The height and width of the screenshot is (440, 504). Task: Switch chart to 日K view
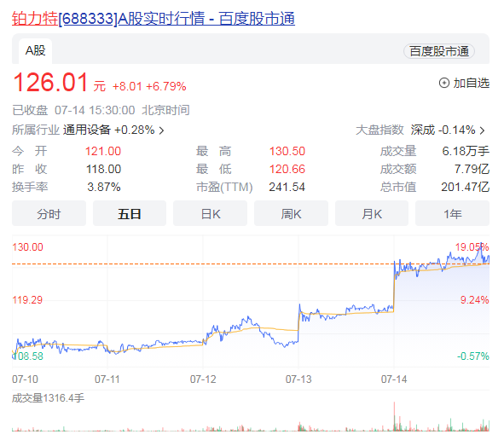(211, 213)
